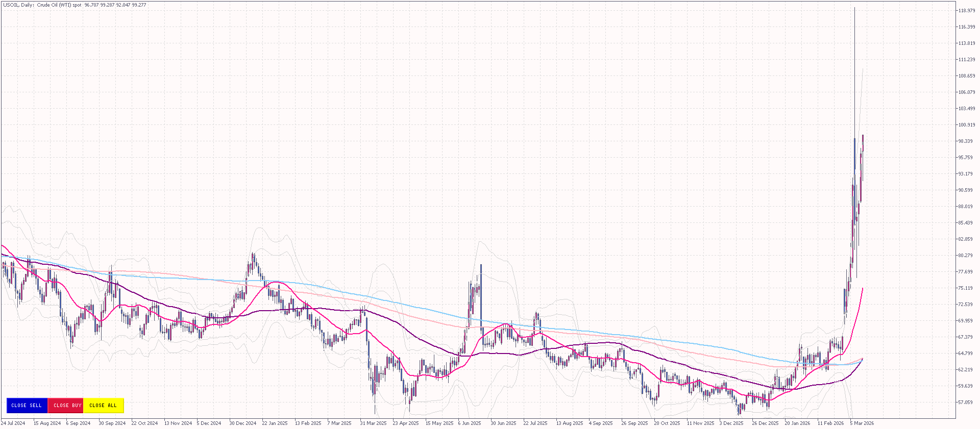Click the 69.959 price level label
This screenshot has width=980, height=429.
coord(966,321)
